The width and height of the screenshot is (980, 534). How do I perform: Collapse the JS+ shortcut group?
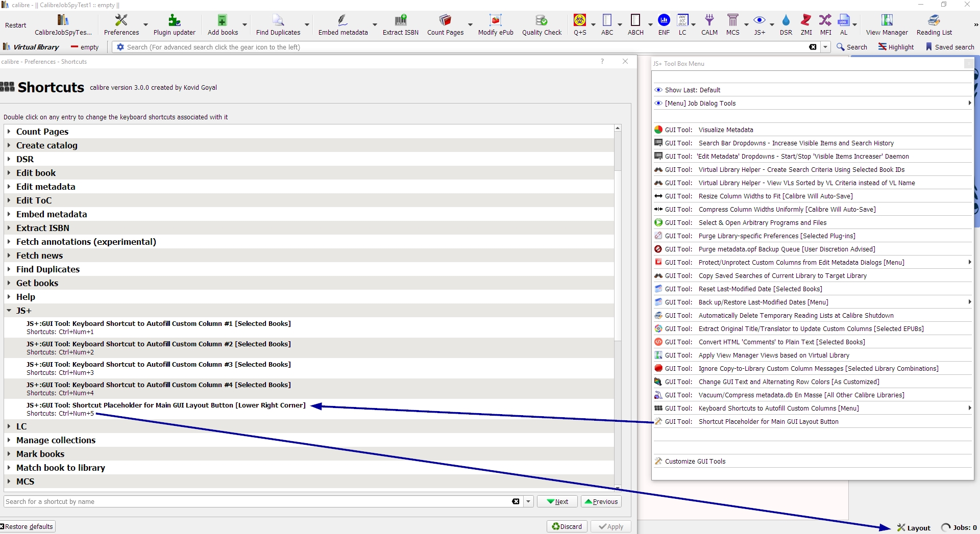point(9,311)
